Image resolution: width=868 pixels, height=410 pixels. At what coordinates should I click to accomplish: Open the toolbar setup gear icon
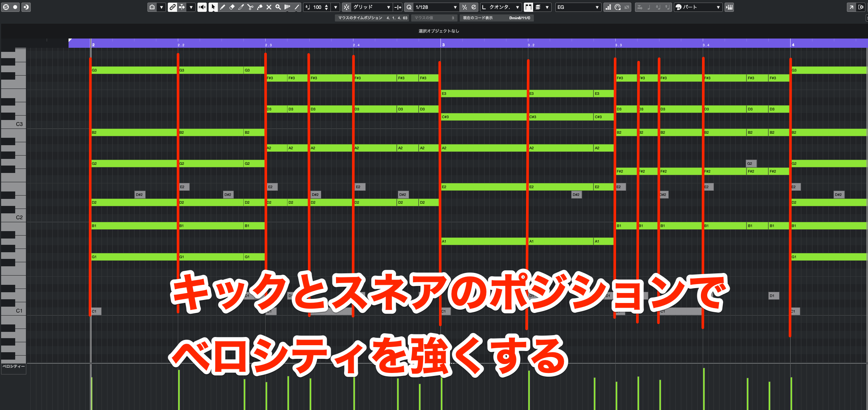861,7
